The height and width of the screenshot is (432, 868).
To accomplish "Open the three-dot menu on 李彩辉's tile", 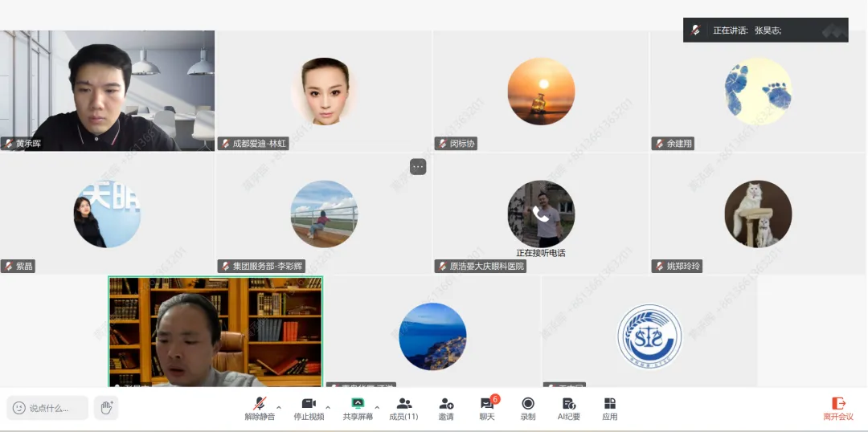I will (x=418, y=166).
